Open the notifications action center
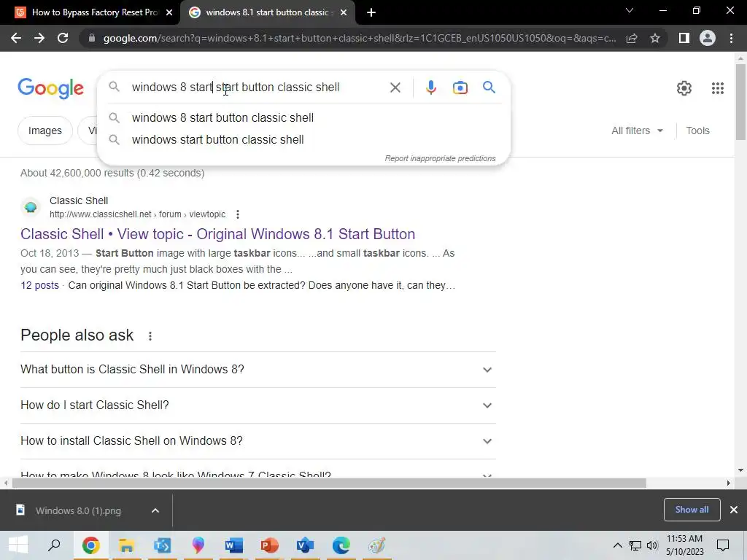Image resolution: width=747 pixels, height=560 pixels. click(723, 545)
